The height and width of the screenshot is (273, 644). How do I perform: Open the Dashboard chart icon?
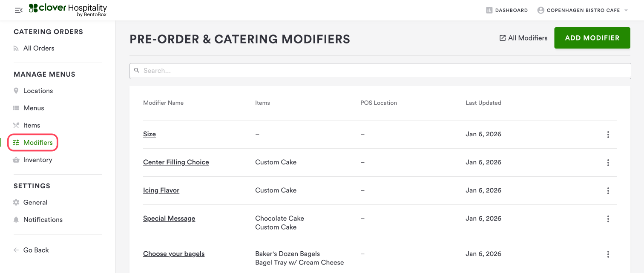(489, 10)
